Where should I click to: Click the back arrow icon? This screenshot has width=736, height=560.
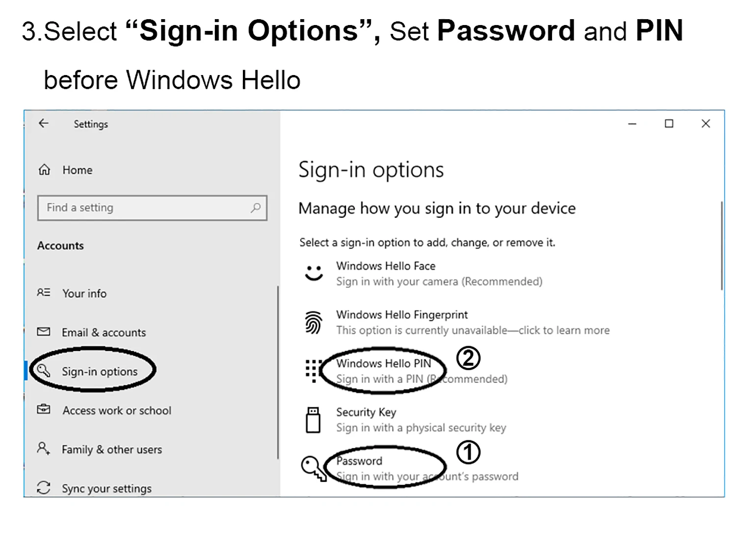[x=44, y=124]
